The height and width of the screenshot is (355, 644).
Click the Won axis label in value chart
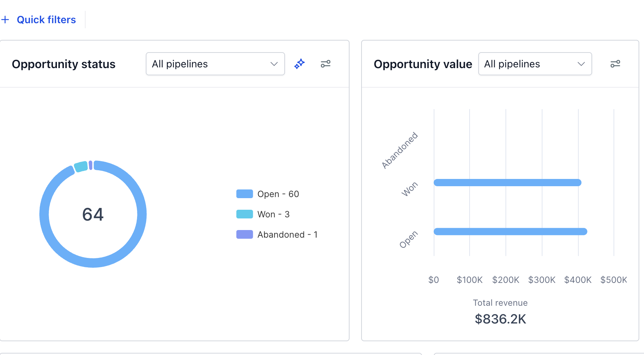[410, 189]
